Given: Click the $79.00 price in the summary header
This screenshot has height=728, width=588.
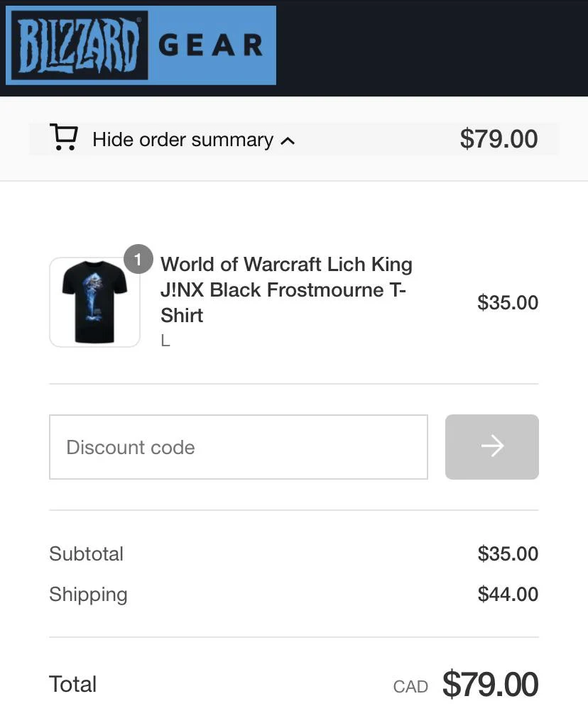Looking at the screenshot, I should coord(500,139).
